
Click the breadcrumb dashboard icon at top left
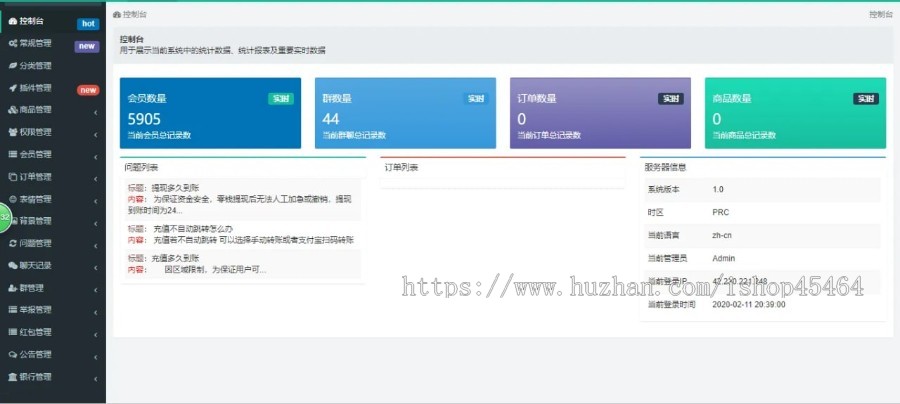(117, 14)
